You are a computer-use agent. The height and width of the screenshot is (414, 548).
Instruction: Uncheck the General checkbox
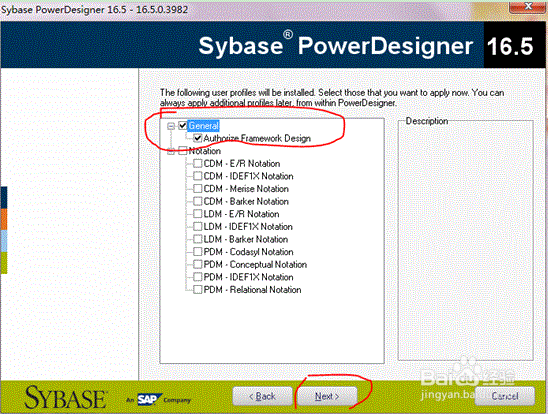(x=183, y=125)
